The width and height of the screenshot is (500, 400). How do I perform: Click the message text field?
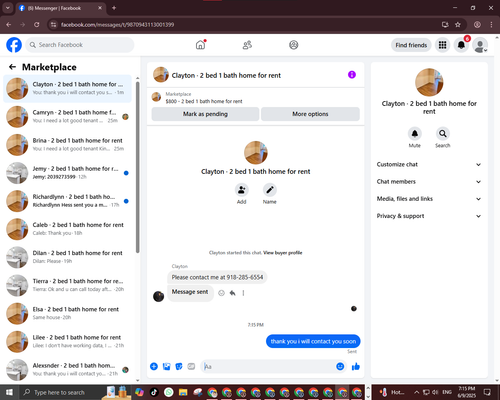pyautogui.click(x=268, y=367)
